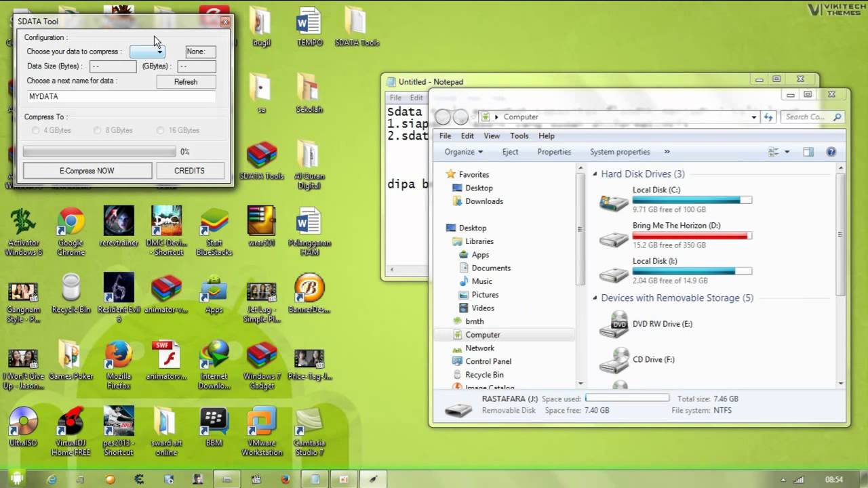
Task: Click the Android-style Start button
Action: click(x=16, y=479)
